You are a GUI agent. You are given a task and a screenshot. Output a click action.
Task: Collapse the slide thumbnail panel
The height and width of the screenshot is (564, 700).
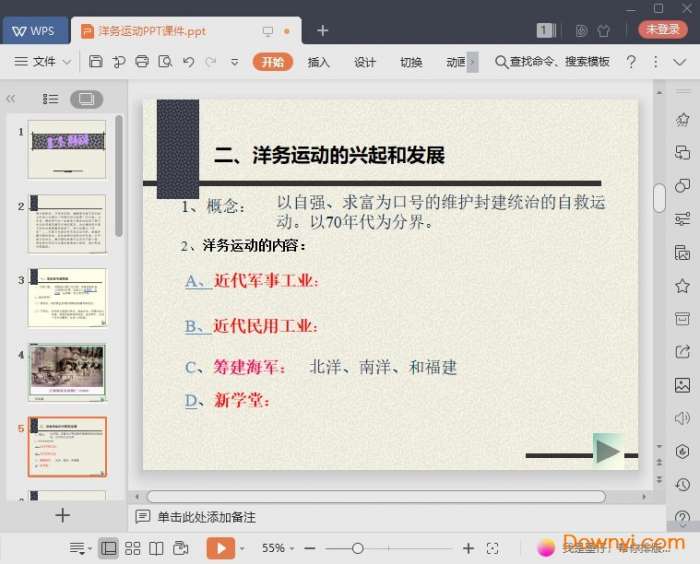coord(11,99)
